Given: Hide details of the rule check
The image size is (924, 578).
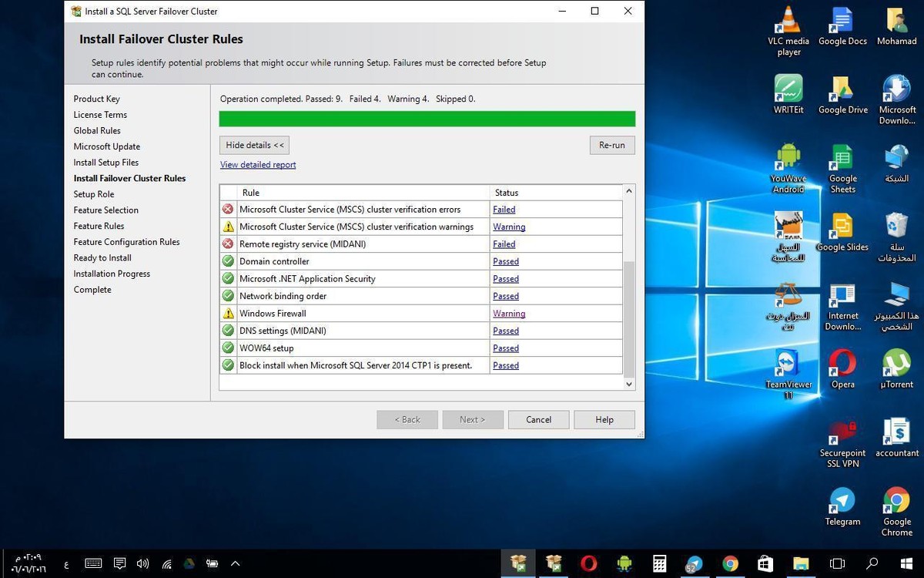Looking at the screenshot, I should coord(255,145).
